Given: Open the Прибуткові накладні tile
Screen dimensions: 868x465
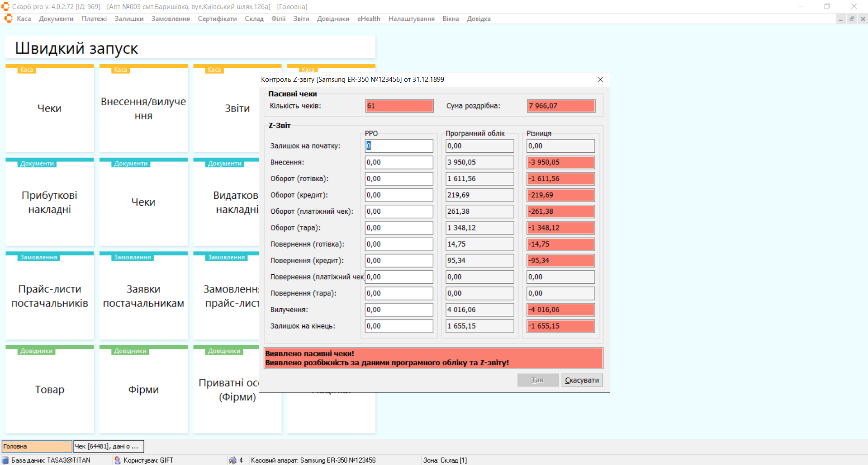Looking at the screenshot, I should [50, 202].
